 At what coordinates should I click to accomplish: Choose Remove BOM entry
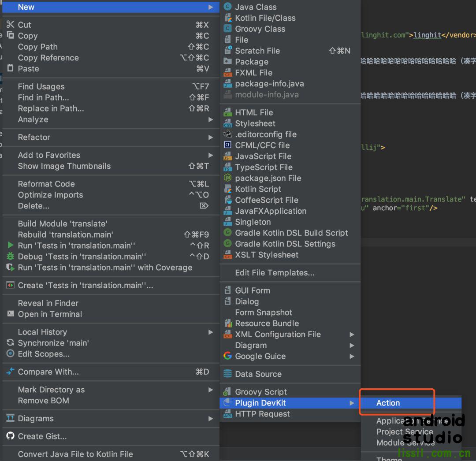[x=111, y=401]
